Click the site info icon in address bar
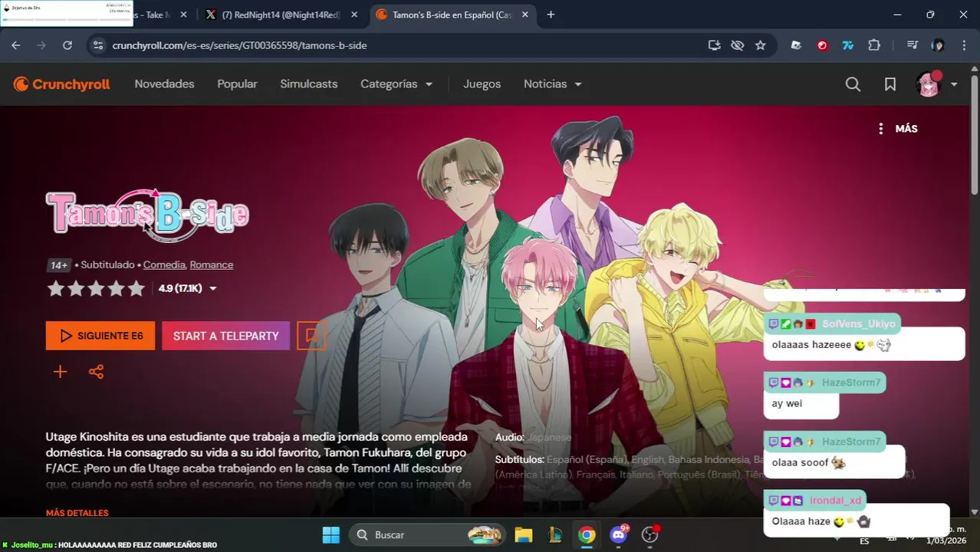Screen dimensions: 980x552 pos(97,45)
